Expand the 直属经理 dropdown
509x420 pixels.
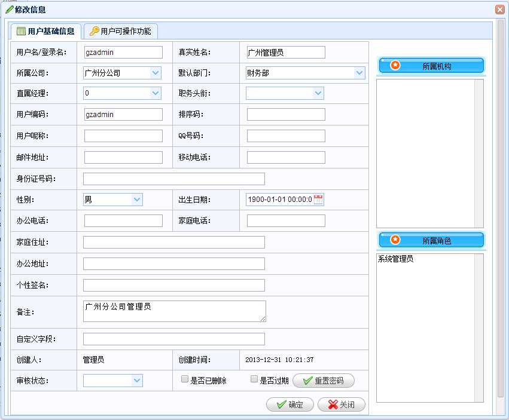[x=156, y=93]
